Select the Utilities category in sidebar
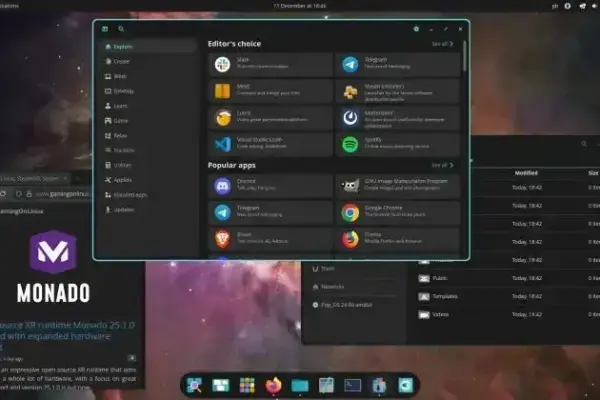Image resolution: width=600 pixels, height=400 pixels. coord(149,165)
